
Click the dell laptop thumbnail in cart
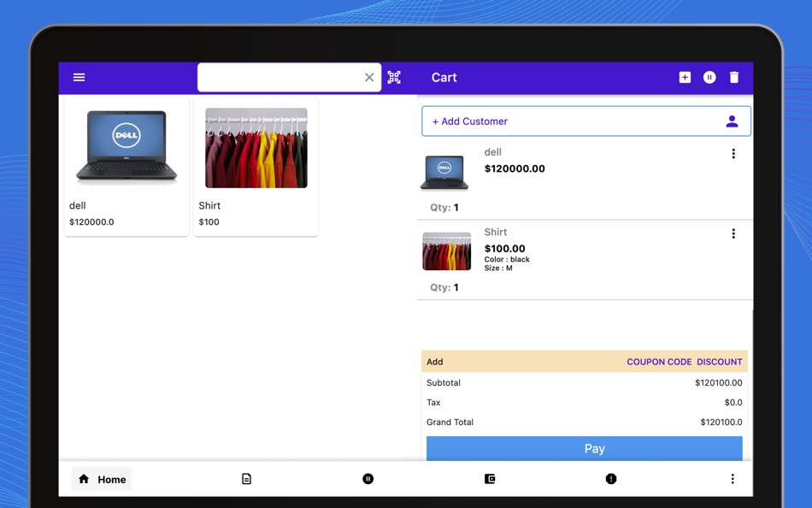pyautogui.click(x=444, y=172)
